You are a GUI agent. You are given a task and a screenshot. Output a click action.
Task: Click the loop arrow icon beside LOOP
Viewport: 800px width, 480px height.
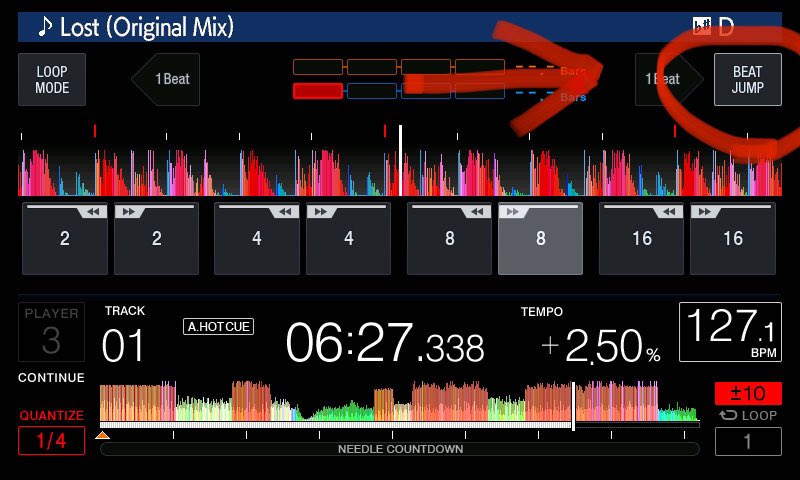pyautogui.click(x=728, y=415)
